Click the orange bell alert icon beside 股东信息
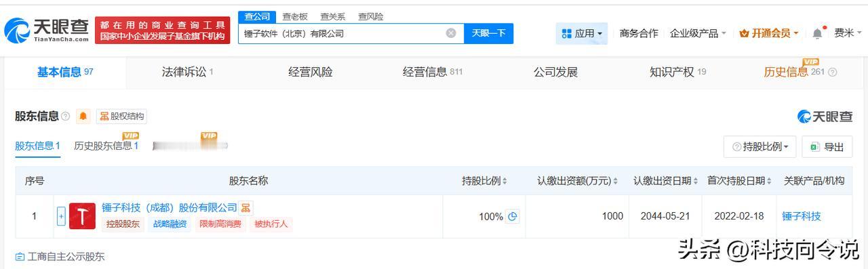 pos(83,116)
